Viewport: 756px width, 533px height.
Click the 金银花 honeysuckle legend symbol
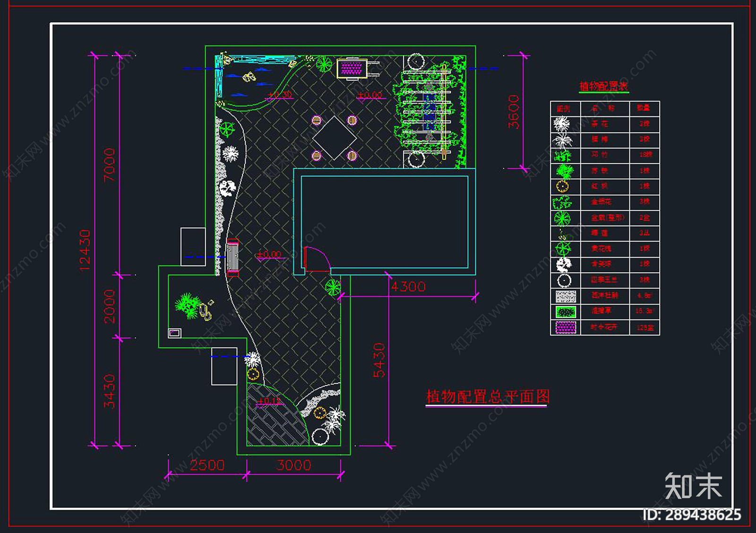click(x=562, y=202)
